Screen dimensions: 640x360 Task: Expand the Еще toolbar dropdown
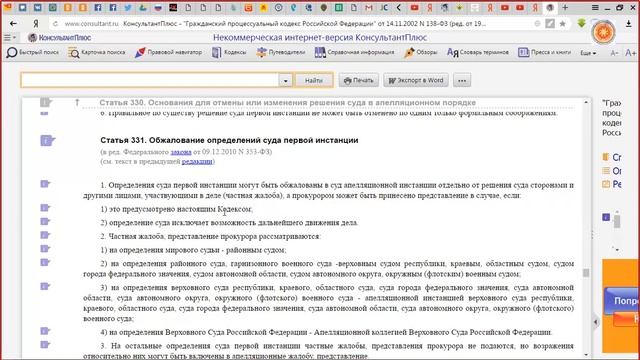pos(588,53)
